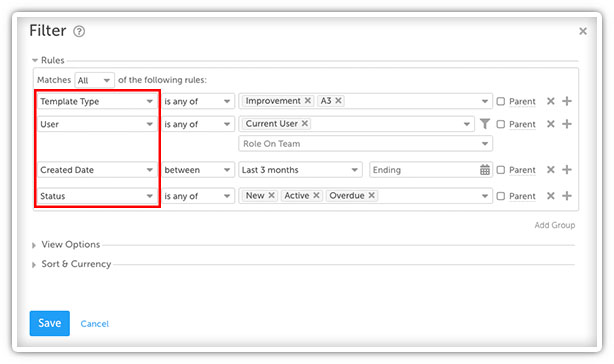Open the Status field dropdown

[x=97, y=196]
